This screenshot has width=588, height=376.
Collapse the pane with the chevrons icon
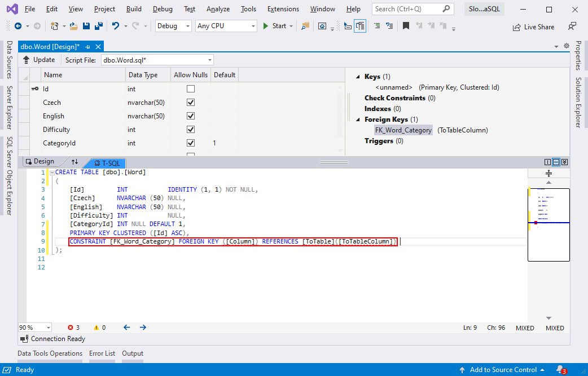[565, 162]
